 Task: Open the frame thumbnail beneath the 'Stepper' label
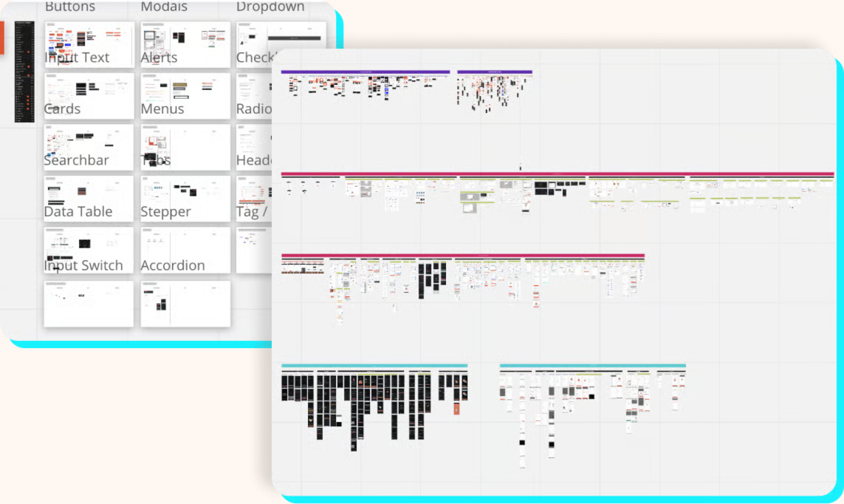point(185,250)
